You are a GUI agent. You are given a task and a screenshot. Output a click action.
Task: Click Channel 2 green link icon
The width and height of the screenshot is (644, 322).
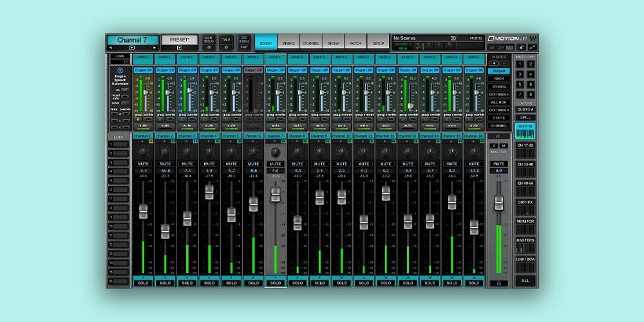173,141
